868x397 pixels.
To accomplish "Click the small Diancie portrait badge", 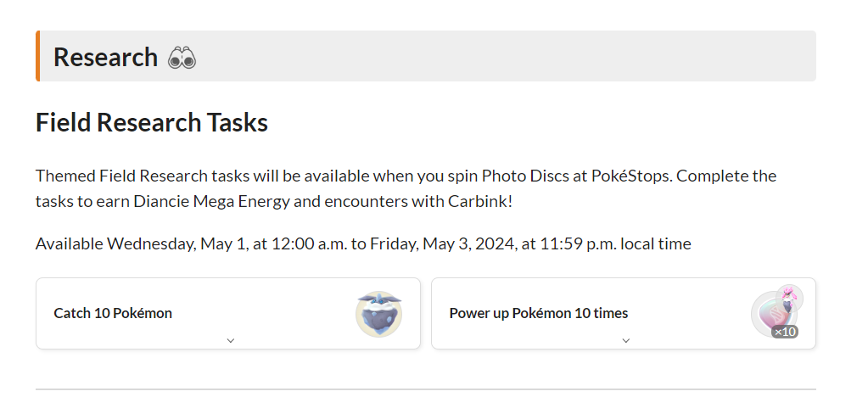I will pos(789,298).
